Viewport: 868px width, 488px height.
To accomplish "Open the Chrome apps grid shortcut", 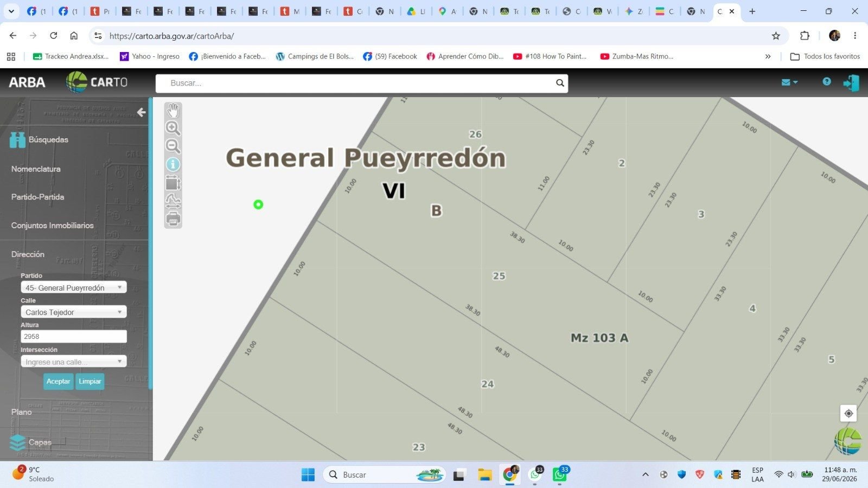I will pyautogui.click(x=11, y=56).
